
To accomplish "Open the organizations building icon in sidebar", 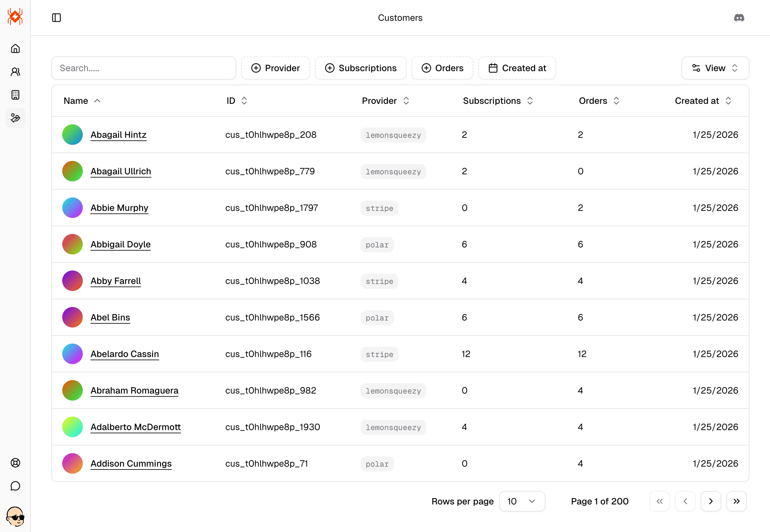I will pyautogui.click(x=15, y=95).
